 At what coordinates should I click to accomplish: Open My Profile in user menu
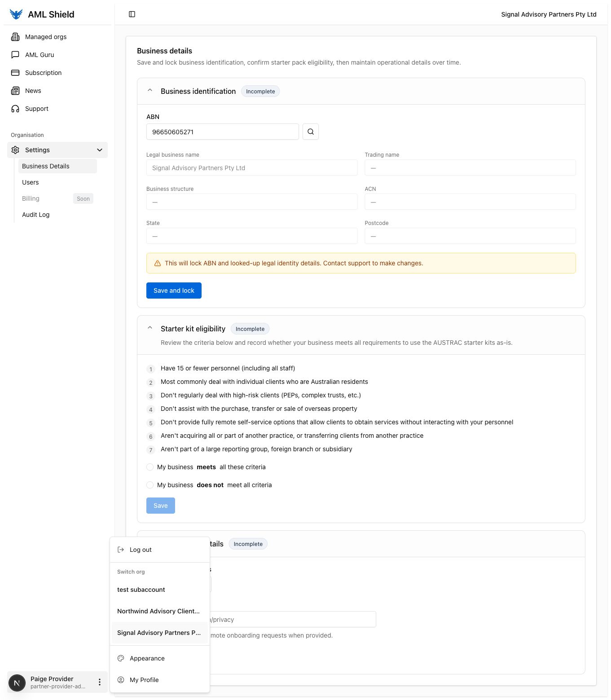click(x=160, y=680)
